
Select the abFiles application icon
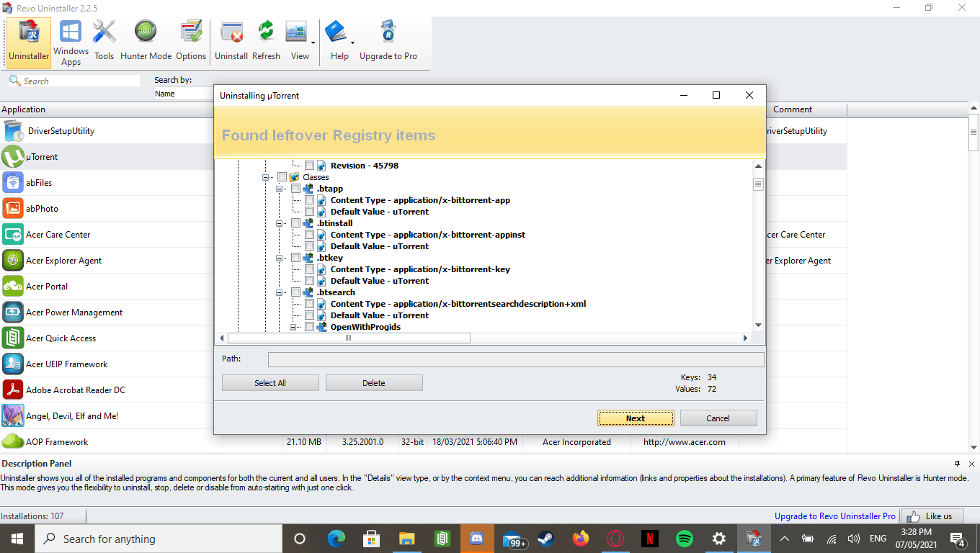[x=13, y=183]
